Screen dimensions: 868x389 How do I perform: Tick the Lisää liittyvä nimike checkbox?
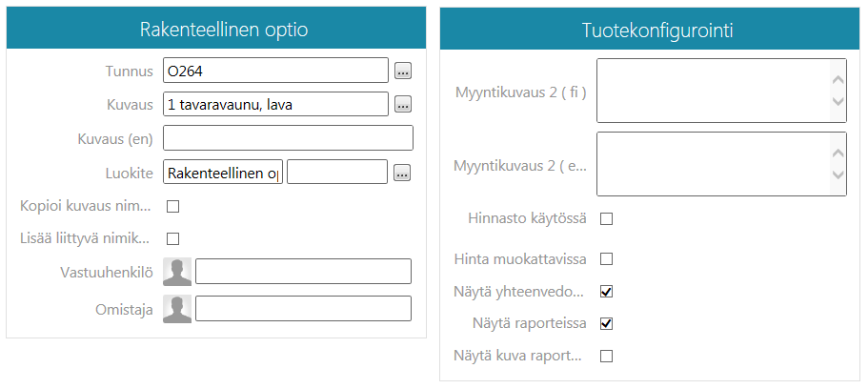(x=173, y=238)
